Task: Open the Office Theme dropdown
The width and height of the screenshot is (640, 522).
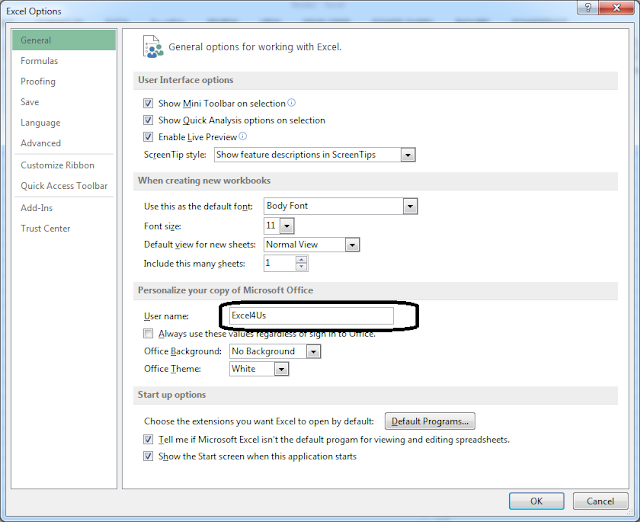Action: [x=281, y=369]
